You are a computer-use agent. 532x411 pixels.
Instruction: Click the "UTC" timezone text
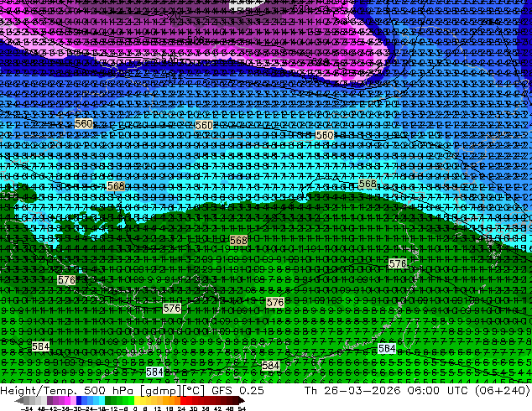458,390
